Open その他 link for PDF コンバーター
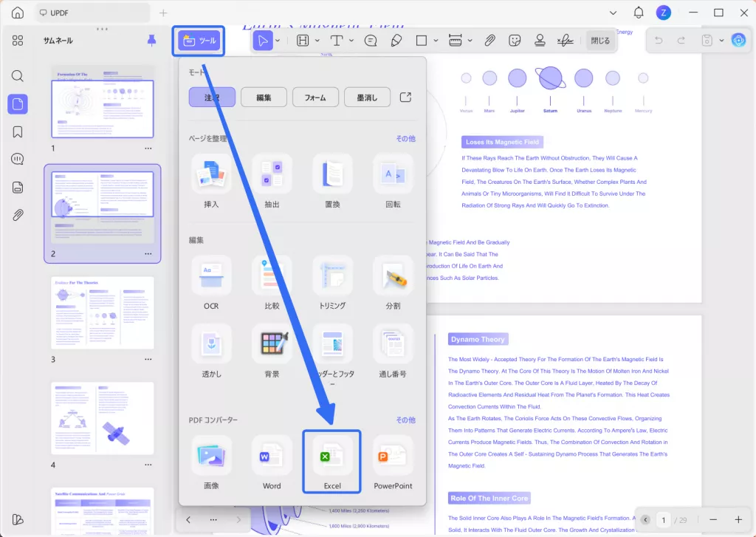 point(405,420)
